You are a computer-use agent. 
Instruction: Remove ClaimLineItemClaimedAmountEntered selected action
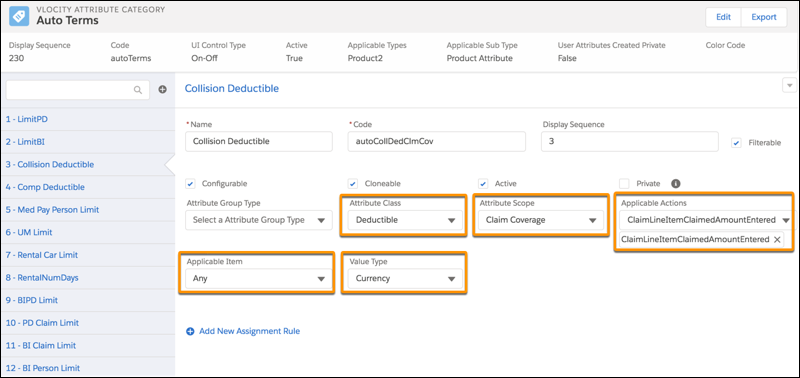point(777,239)
